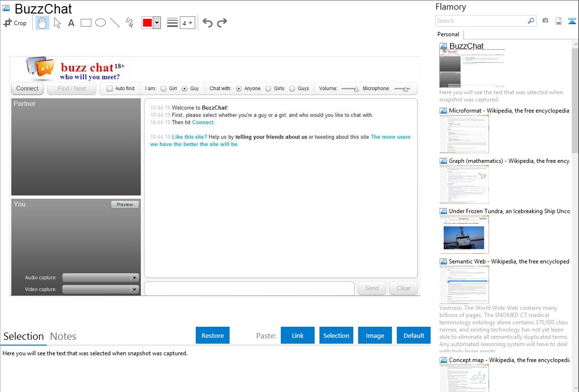Open the Microformat Wikipedia snapshot thumbnail
The height and width of the screenshot is (392, 579).
(x=464, y=134)
